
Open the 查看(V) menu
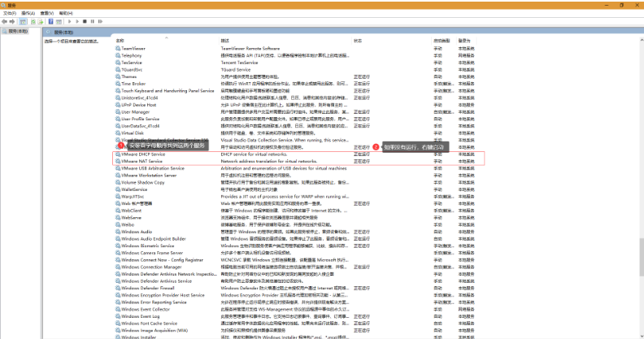coord(47,13)
